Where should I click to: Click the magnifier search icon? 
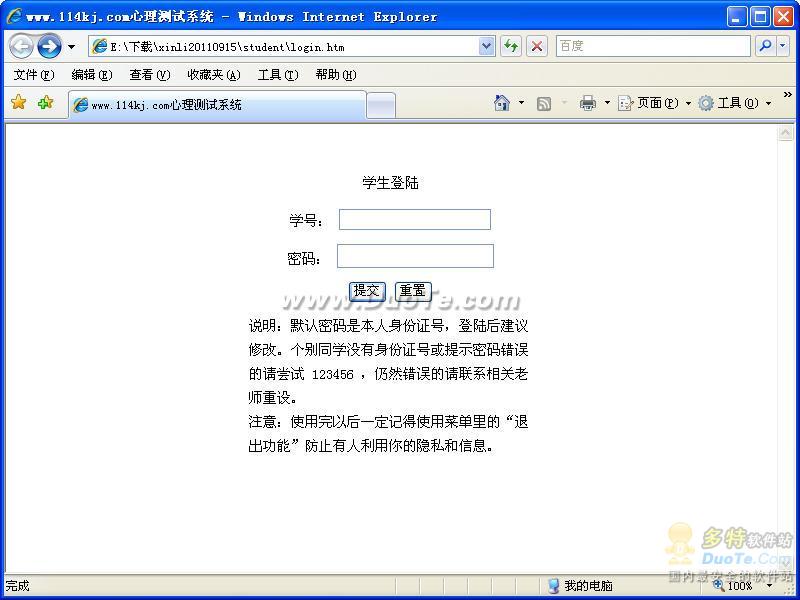coord(765,46)
